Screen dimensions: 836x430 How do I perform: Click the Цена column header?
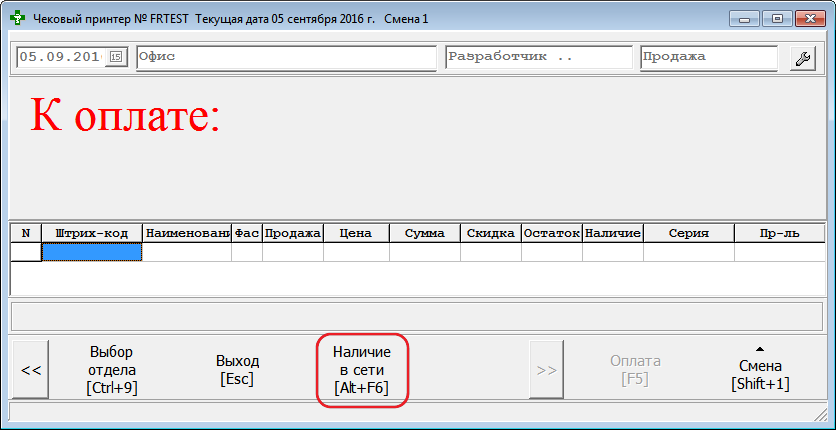pyautogui.click(x=356, y=233)
